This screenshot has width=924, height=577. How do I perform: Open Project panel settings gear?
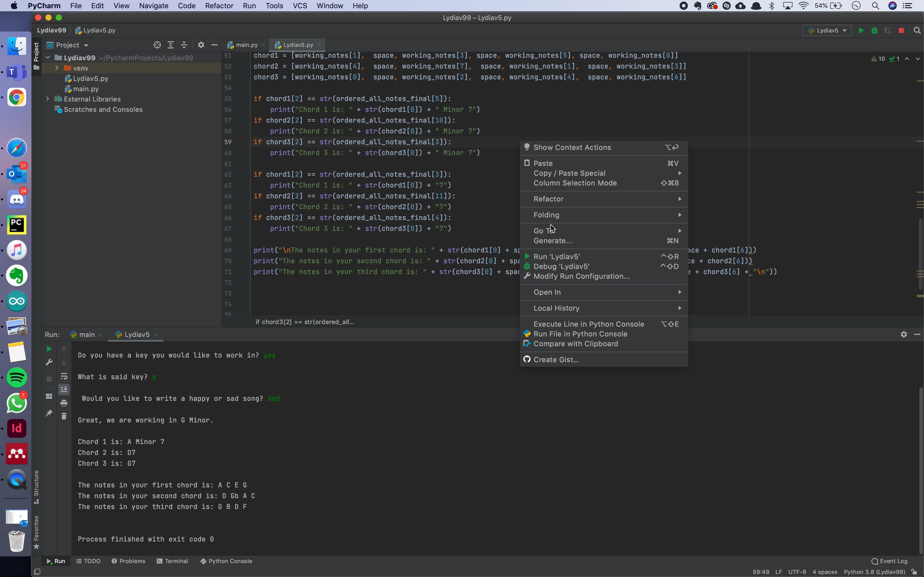[x=201, y=45]
